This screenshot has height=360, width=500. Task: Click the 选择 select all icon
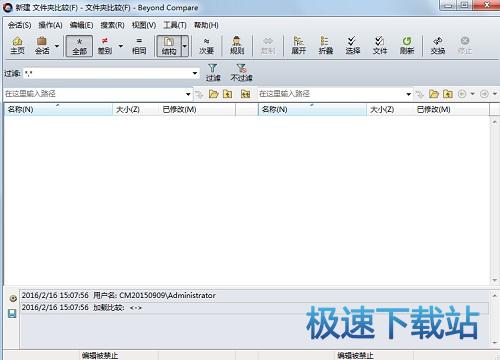(x=352, y=46)
